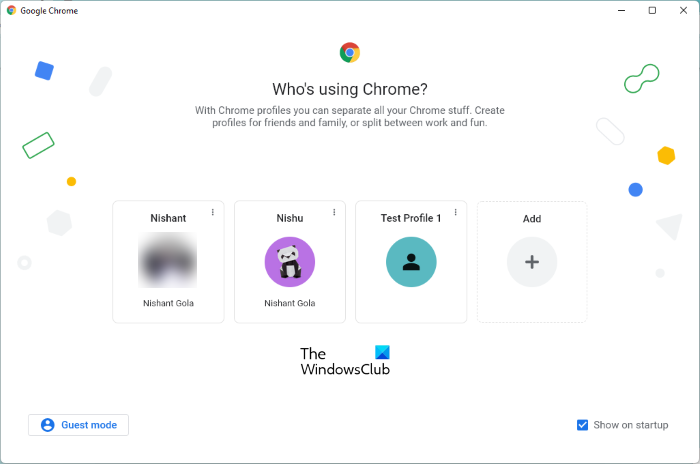This screenshot has height=464, width=700.
Task: Click the Chrome logo above the heading
Action: [x=349, y=52]
